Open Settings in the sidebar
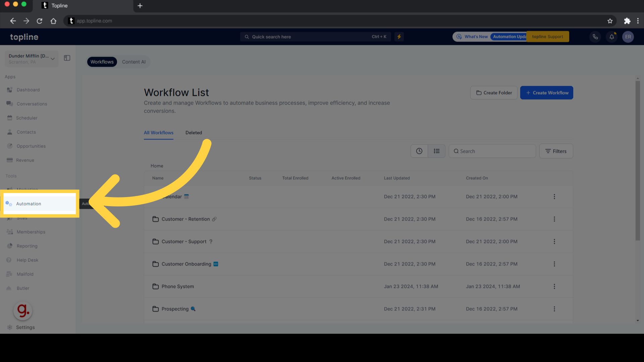 tap(25, 327)
